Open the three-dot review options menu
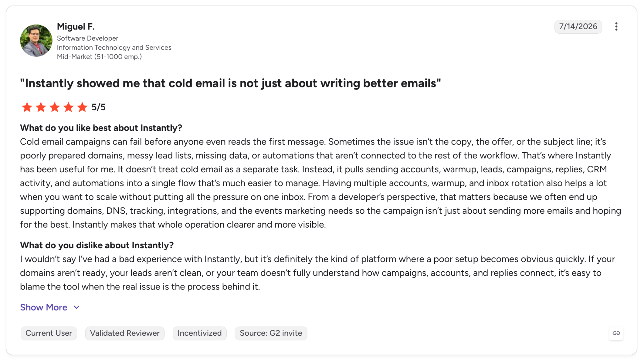 (616, 26)
